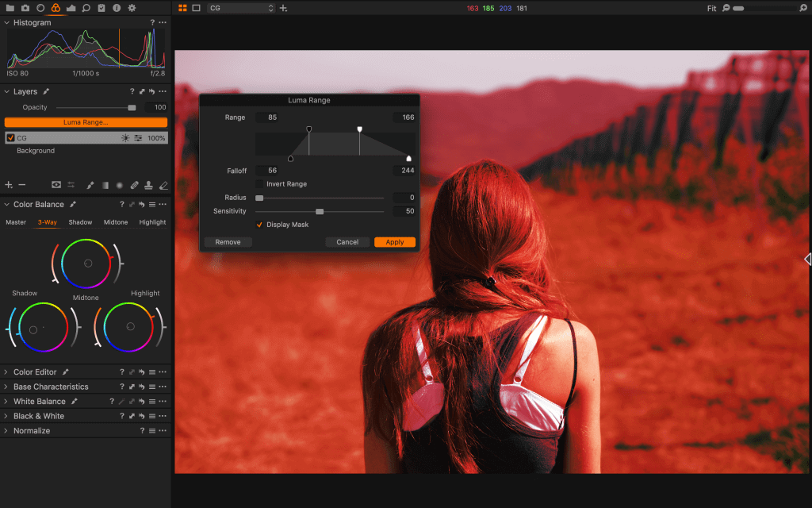Select the Draw Mask brush icon
812x508 pixels.
pyautogui.click(x=90, y=185)
